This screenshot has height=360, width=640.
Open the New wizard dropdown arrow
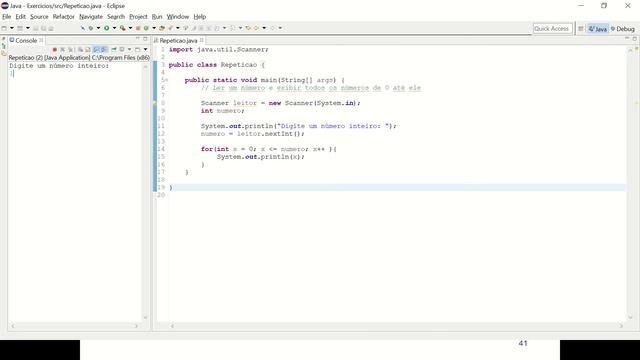12,28
